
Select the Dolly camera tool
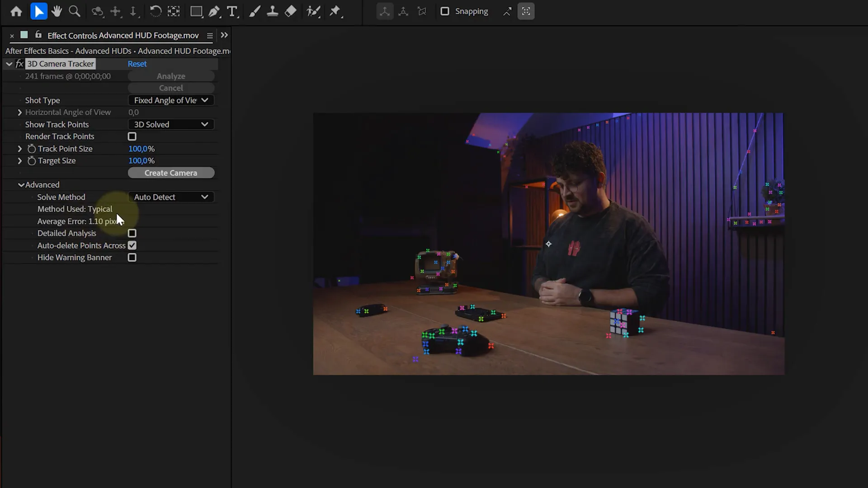pos(134,11)
